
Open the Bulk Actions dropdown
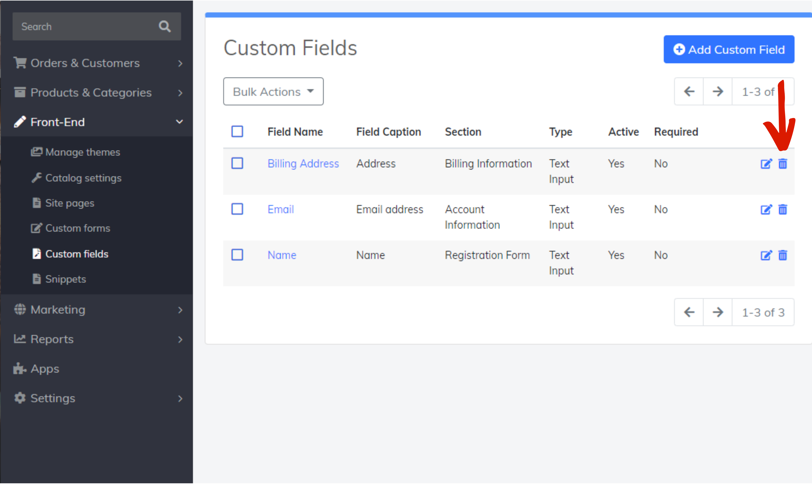click(273, 92)
